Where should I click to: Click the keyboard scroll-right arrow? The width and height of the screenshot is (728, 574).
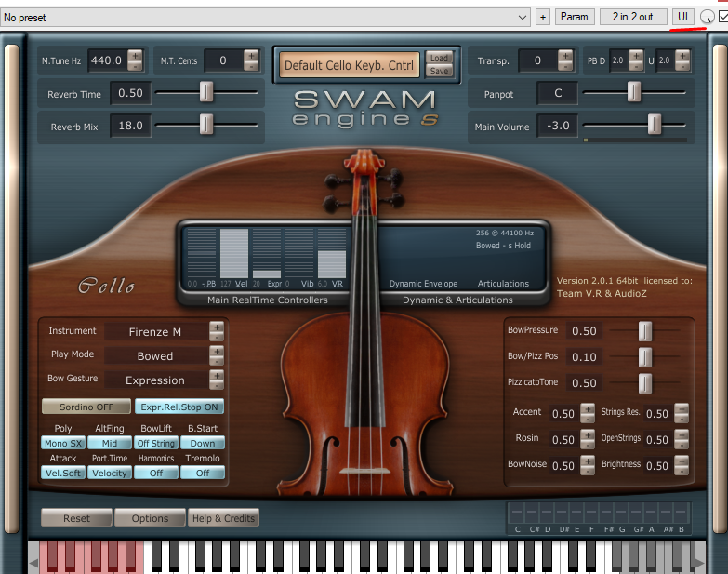point(700,563)
